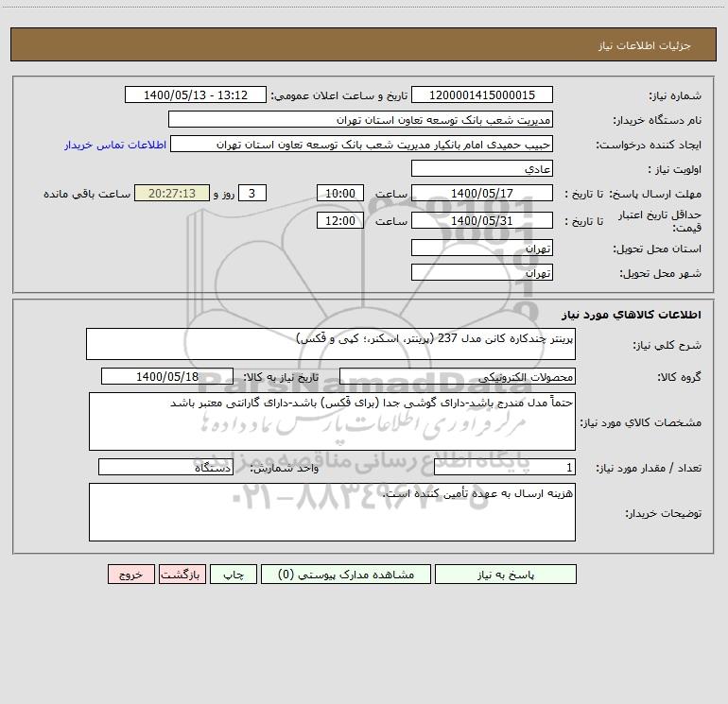Click the ساعت باقی مانده label

point(87,194)
